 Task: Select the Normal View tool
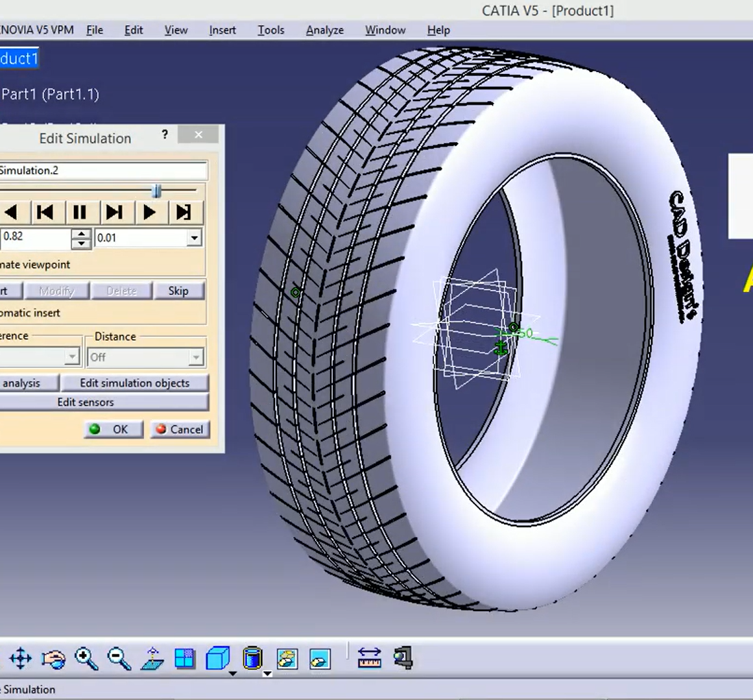pyautogui.click(x=152, y=659)
